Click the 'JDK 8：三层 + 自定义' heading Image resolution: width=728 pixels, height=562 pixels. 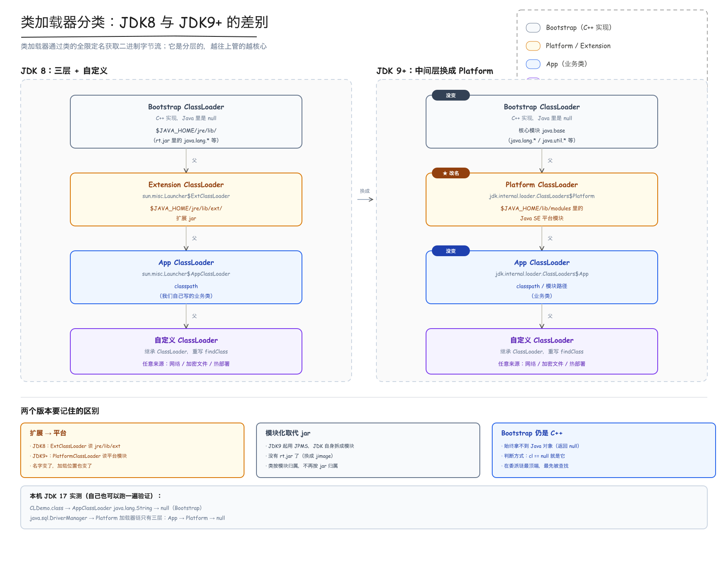[64, 71]
